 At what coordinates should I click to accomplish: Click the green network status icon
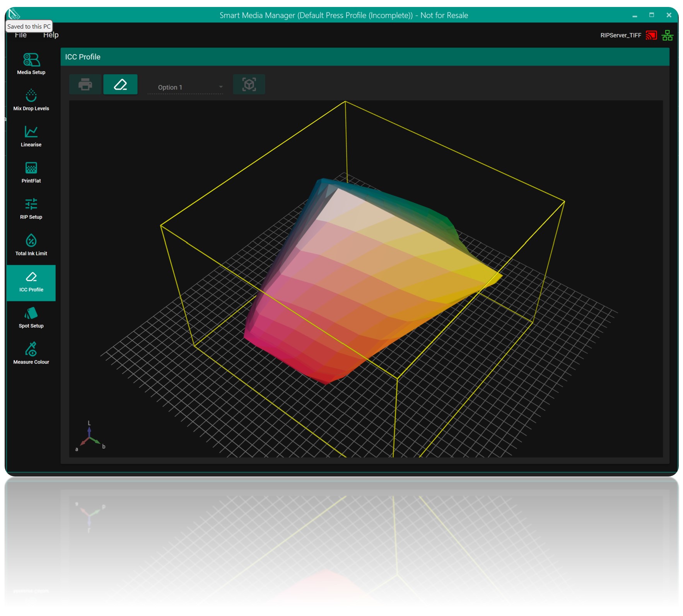coord(667,35)
